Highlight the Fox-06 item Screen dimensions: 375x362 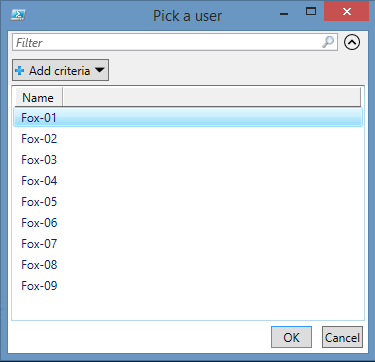click(188, 223)
